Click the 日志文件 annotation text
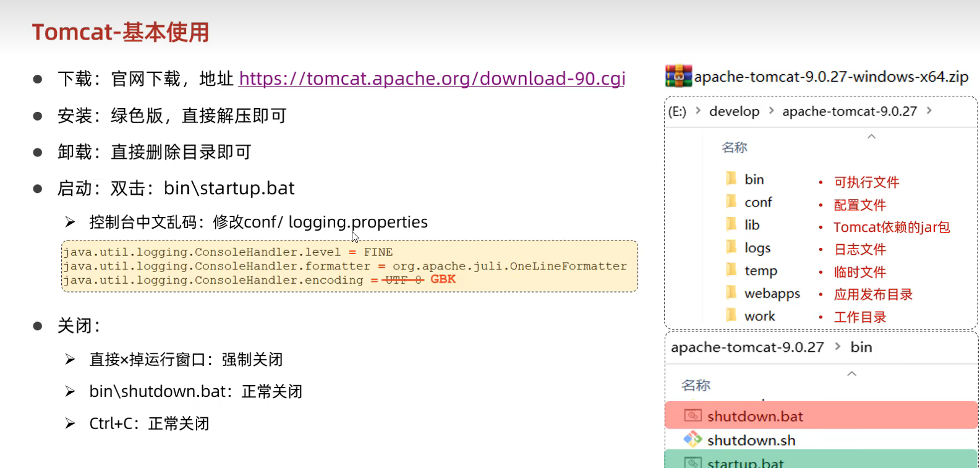This screenshot has width=980, height=468. tap(860, 250)
